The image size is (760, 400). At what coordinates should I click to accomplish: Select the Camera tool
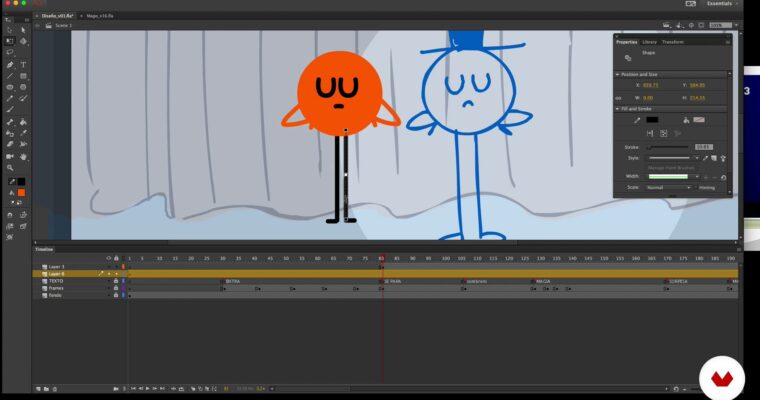10,157
